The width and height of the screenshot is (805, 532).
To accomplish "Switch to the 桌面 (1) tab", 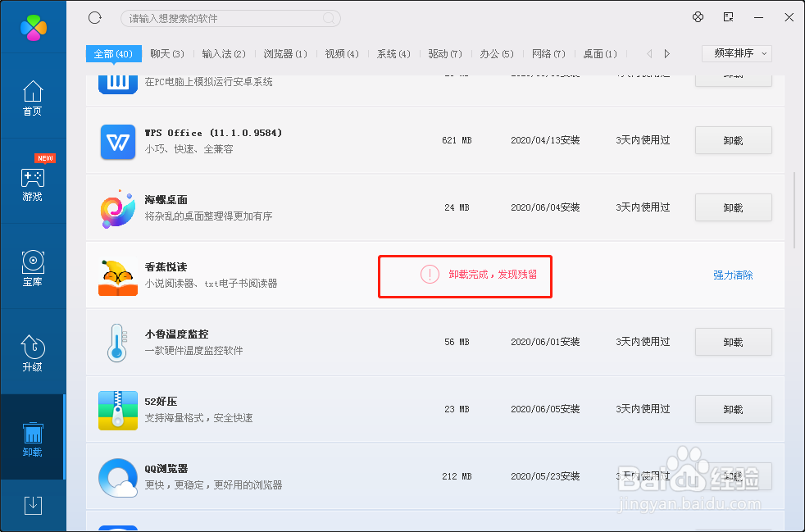I will [600, 54].
